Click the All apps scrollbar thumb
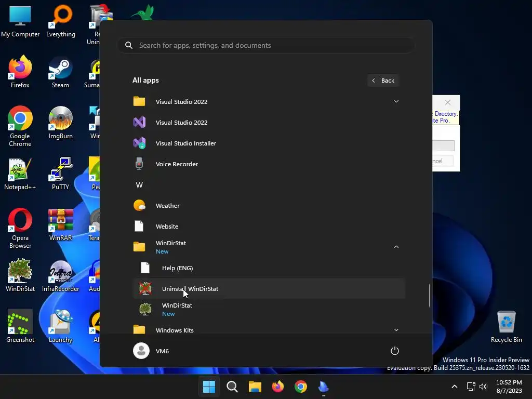532x399 pixels. pos(430,296)
